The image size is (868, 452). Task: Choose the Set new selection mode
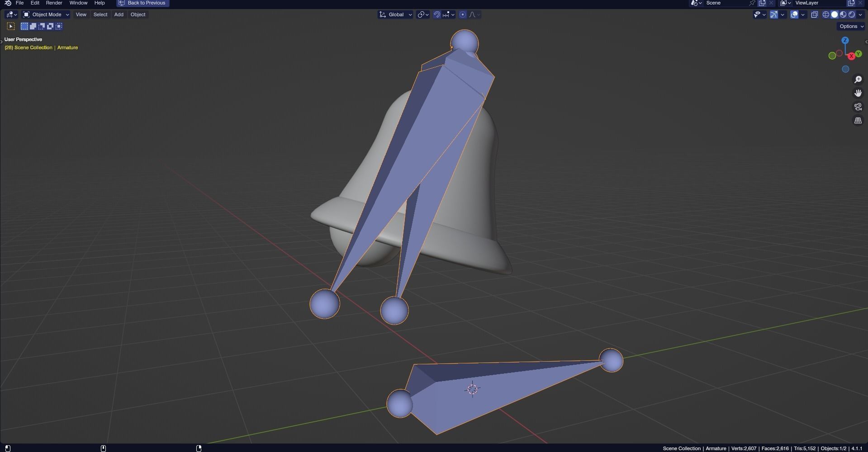click(x=24, y=26)
